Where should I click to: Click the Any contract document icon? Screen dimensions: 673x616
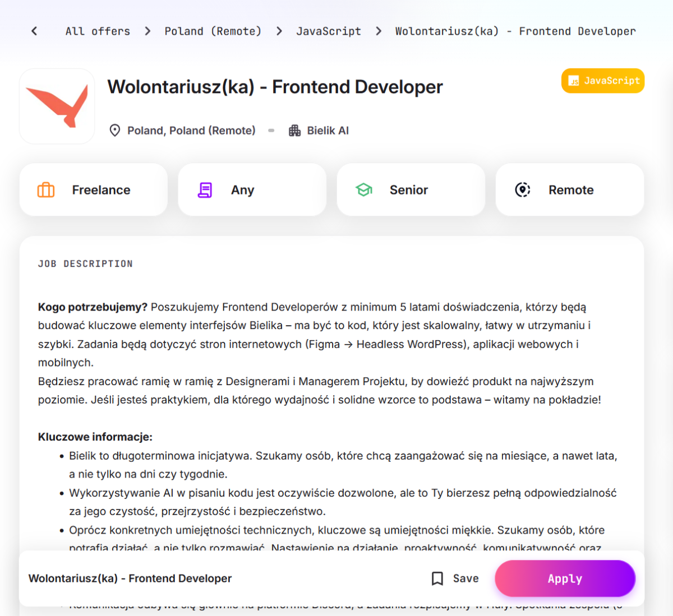[205, 190]
